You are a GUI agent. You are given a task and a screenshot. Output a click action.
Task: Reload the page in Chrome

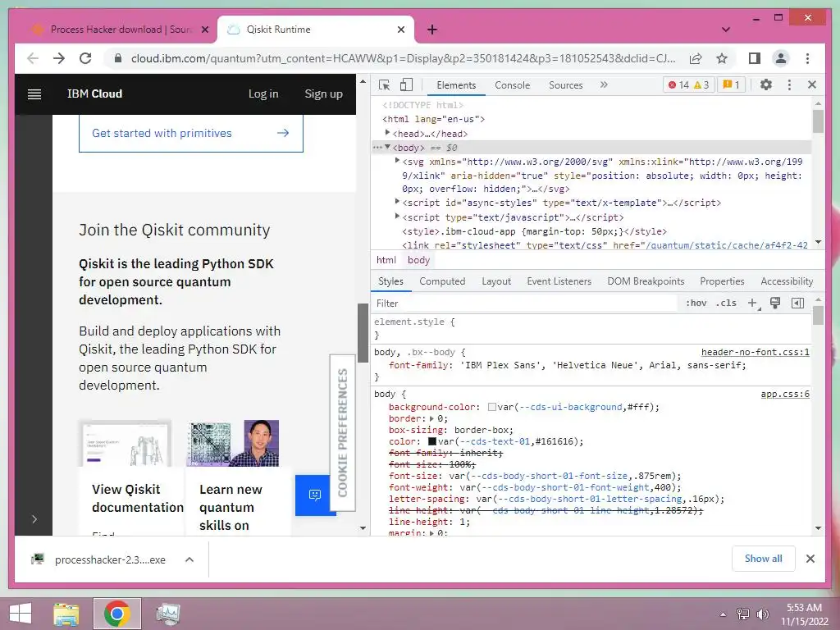point(85,58)
